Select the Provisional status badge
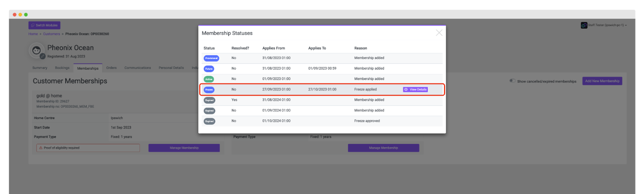The width and height of the screenshot is (644, 194). [212, 58]
